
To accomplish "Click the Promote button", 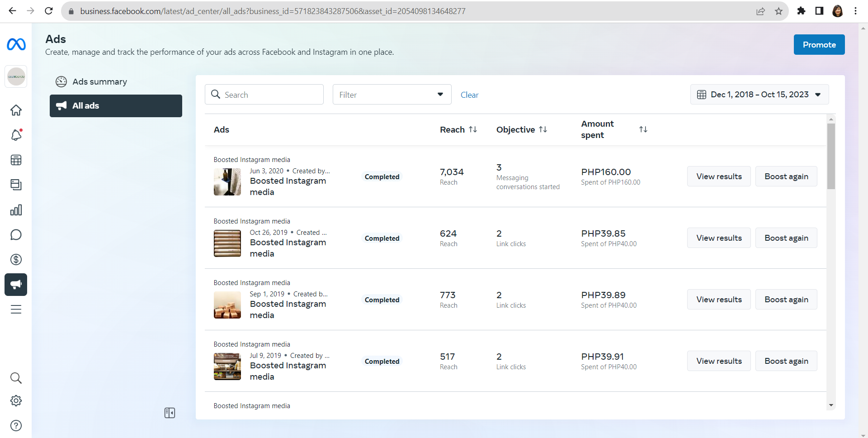I will 819,45.
